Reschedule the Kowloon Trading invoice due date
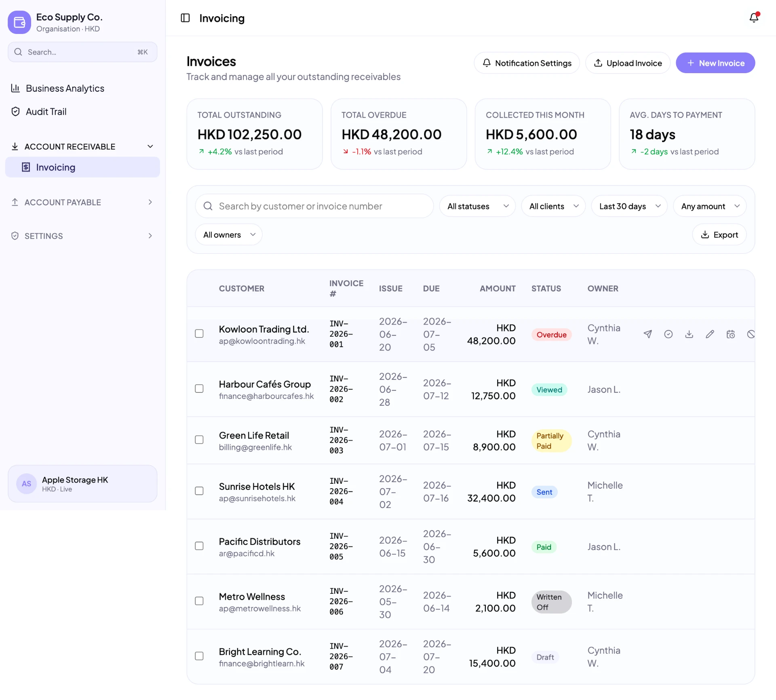The height and width of the screenshot is (700, 776). [x=730, y=334]
